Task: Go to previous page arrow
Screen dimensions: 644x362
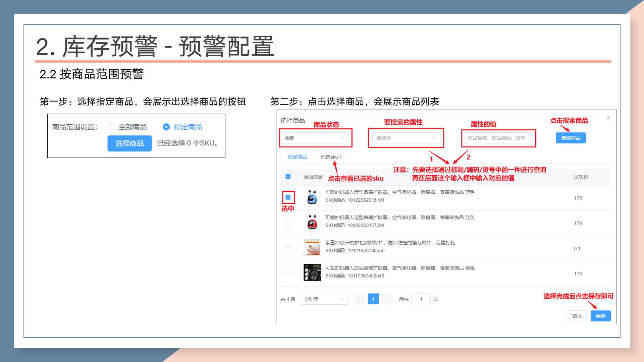Action: (x=359, y=299)
